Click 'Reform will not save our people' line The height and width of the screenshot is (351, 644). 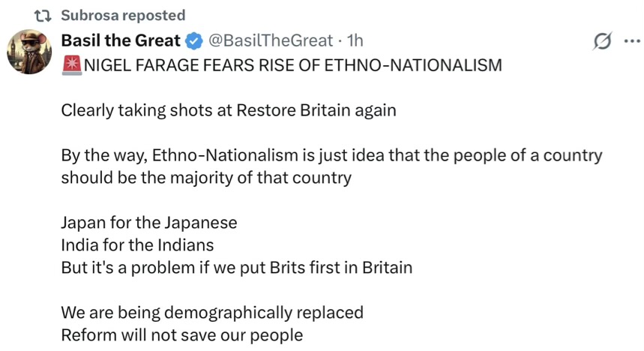tap(182, 334)
